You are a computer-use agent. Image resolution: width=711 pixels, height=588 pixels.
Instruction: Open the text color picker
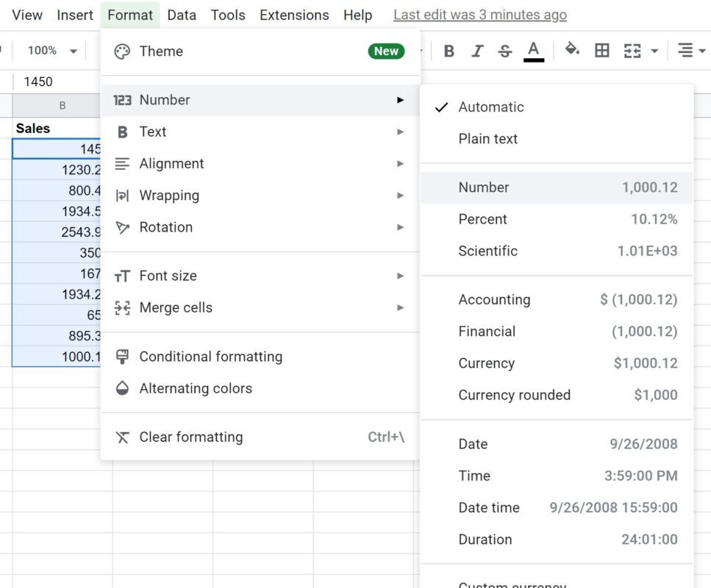(x=534, y=51)
